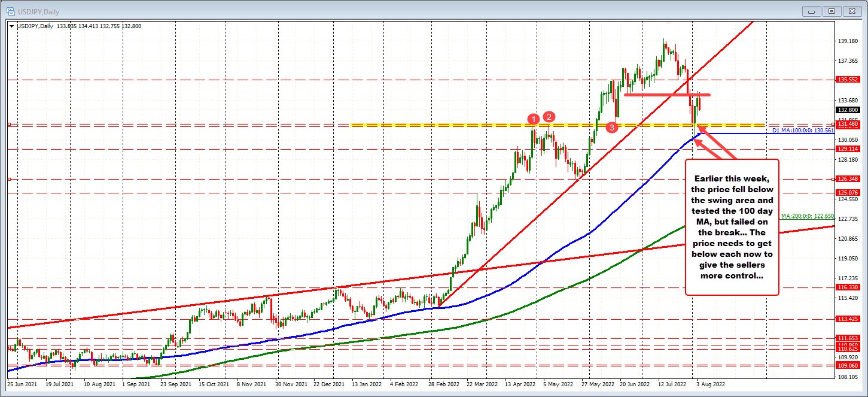Click the 115.420 price axis value
Screen dimensions: 868x397
(848, 298)
